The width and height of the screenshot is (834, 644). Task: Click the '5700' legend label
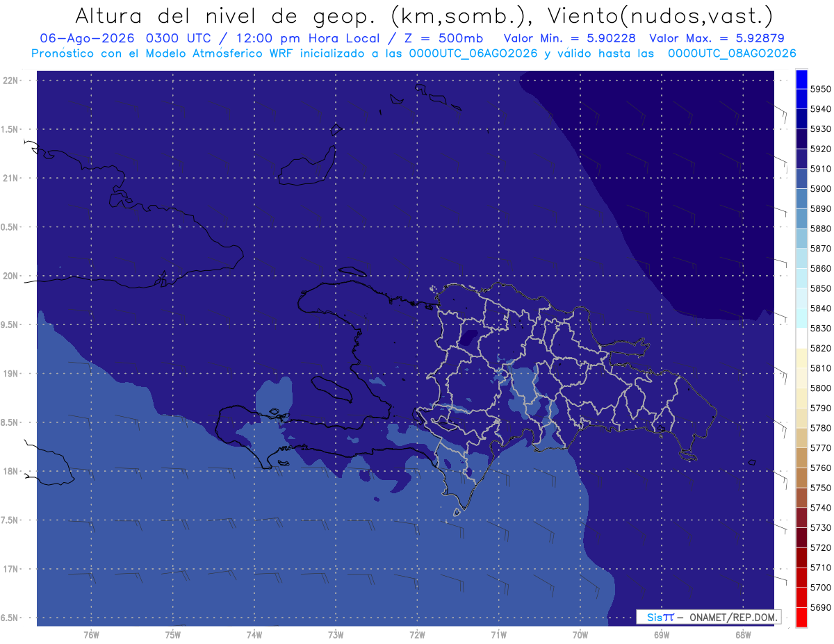(x=820, y=588)
